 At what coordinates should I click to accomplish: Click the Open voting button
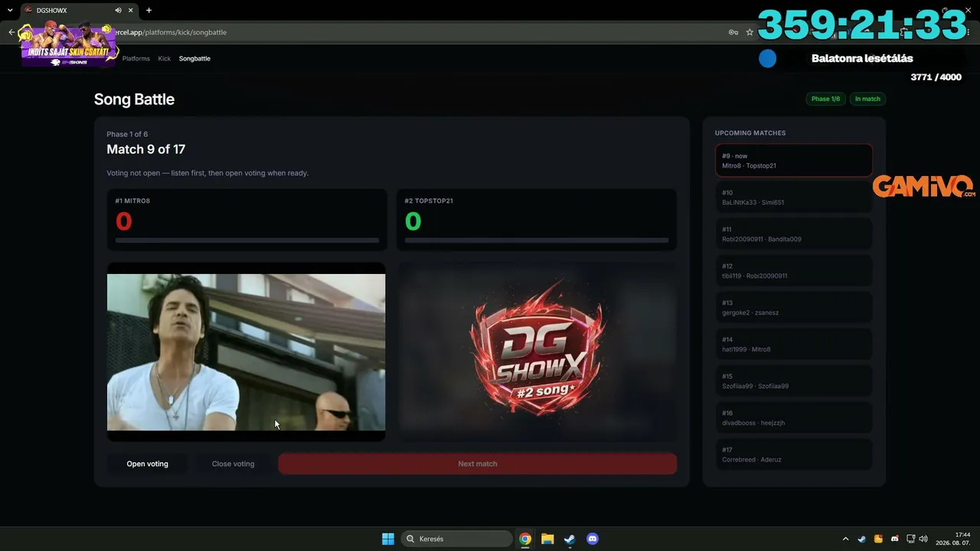tap(147, 464)
